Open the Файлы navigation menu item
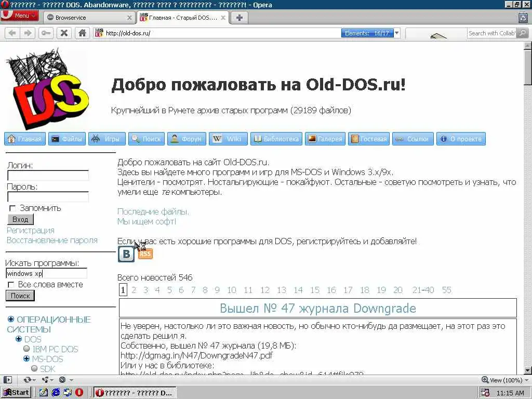Screen dimensions: 532x399 (x=67, y=139)
